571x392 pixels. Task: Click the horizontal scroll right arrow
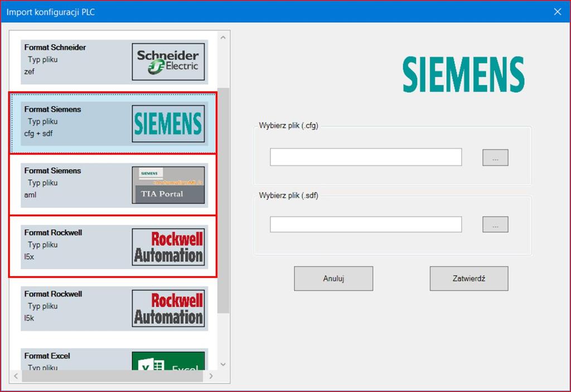point(211,376)
